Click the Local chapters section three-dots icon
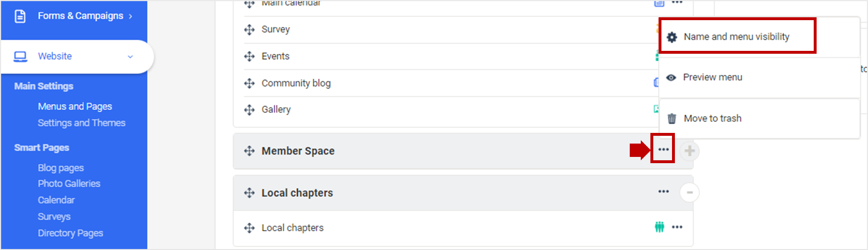 pos(663,191)
